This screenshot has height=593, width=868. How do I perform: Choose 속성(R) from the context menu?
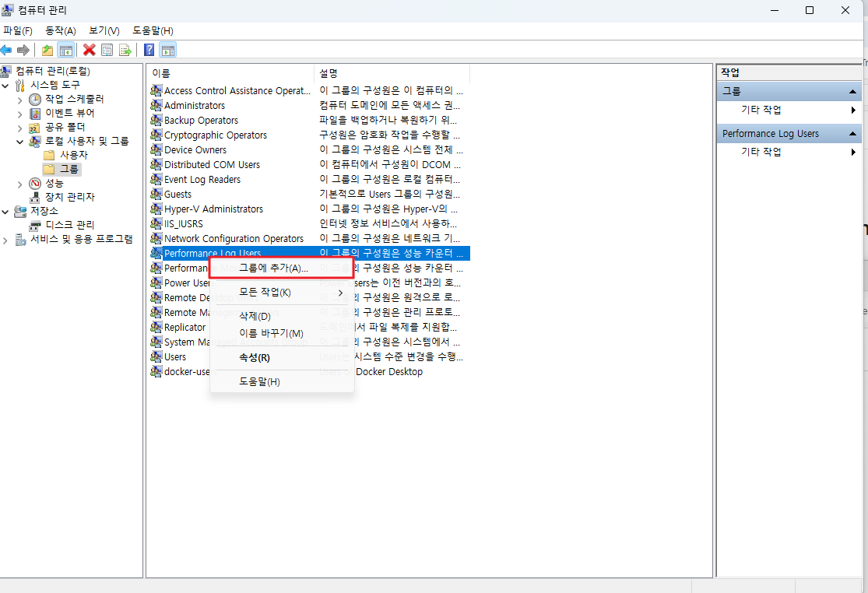click(254, 358)
